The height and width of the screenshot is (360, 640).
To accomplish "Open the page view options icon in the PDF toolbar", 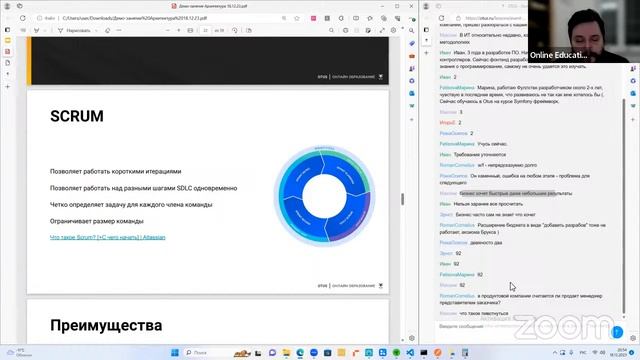I will (249, 31).
